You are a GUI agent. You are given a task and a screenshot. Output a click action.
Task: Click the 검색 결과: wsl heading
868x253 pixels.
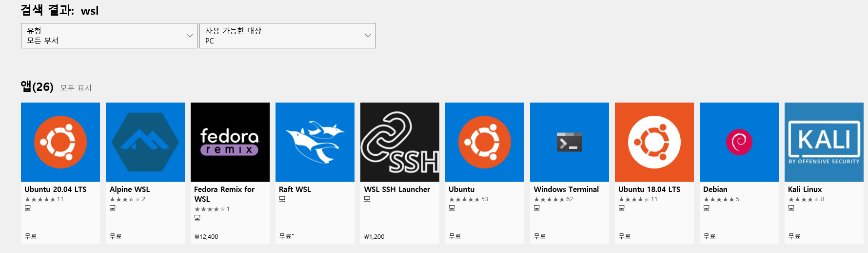(x=59, y=10)
